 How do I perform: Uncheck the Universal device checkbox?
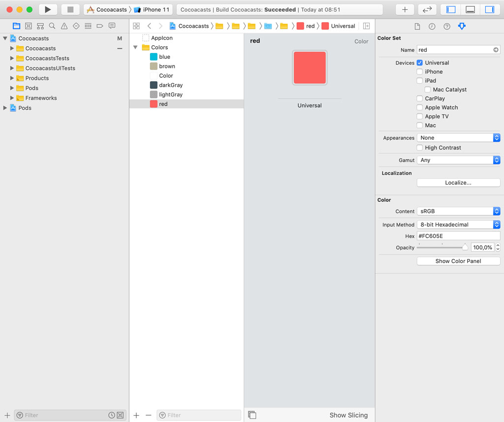coord(420,63)
